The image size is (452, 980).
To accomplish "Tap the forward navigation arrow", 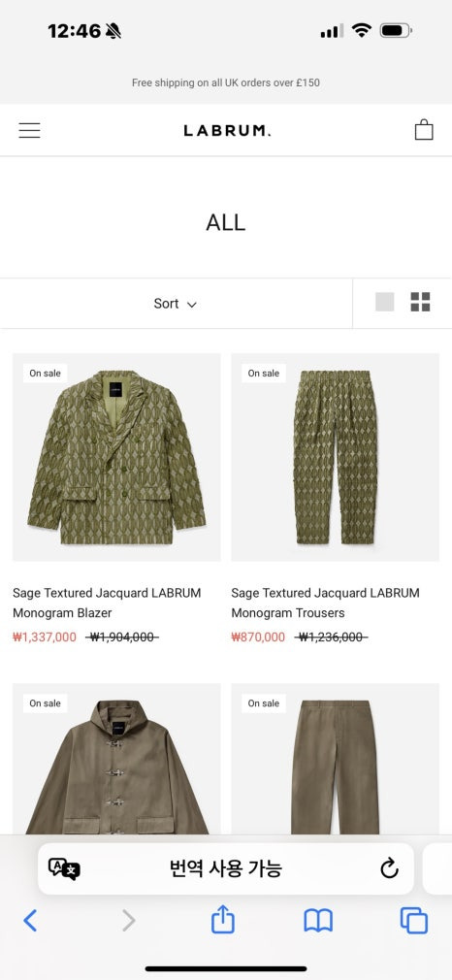I will pos(128,921).
